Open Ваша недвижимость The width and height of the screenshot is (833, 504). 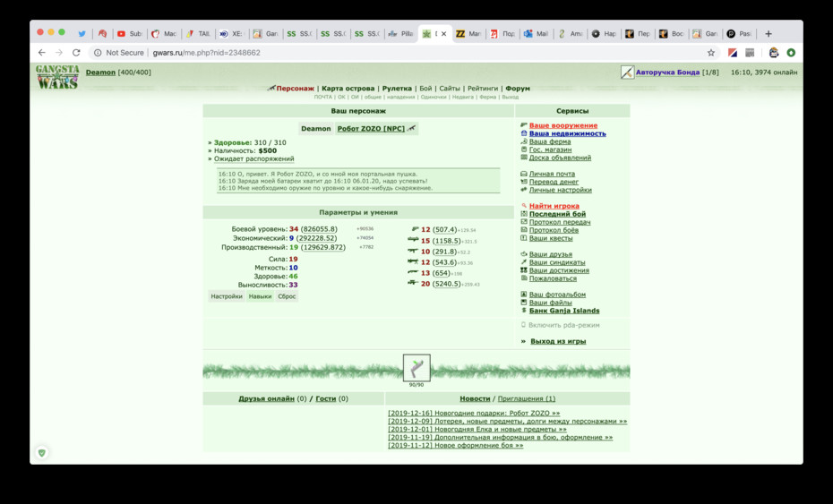[567, 134]
